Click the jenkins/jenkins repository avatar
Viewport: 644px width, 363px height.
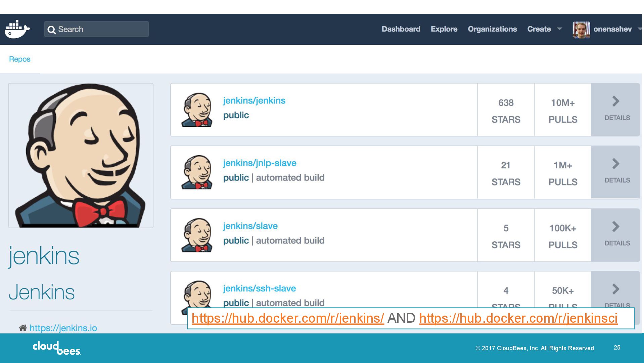pyautogui.click(x=197, y=110)
